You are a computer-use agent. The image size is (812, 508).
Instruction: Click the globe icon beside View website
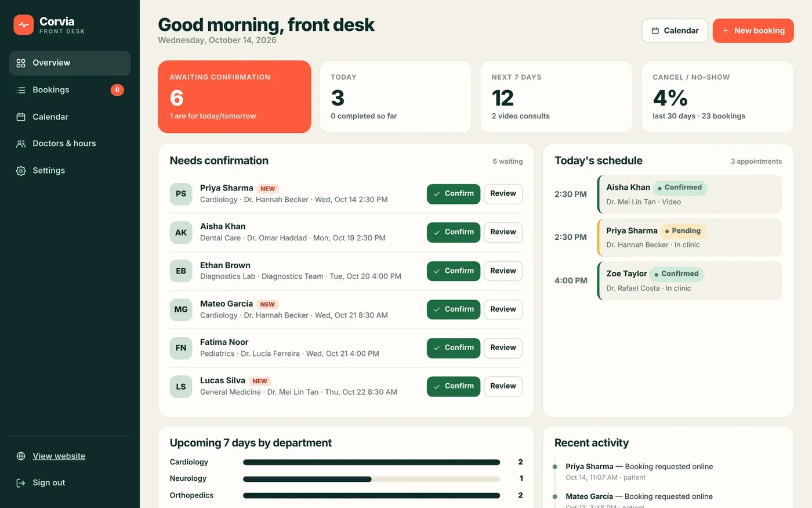tap(21, 456)
